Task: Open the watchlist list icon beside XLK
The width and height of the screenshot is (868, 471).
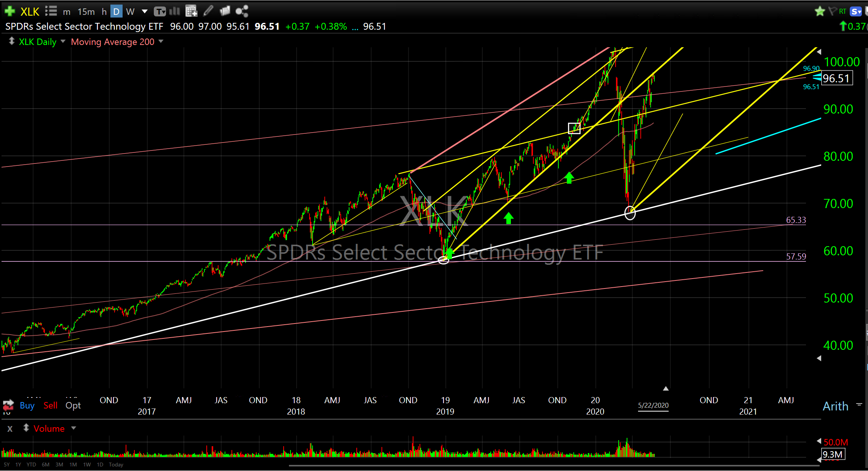Action: [x=51, y=11]
